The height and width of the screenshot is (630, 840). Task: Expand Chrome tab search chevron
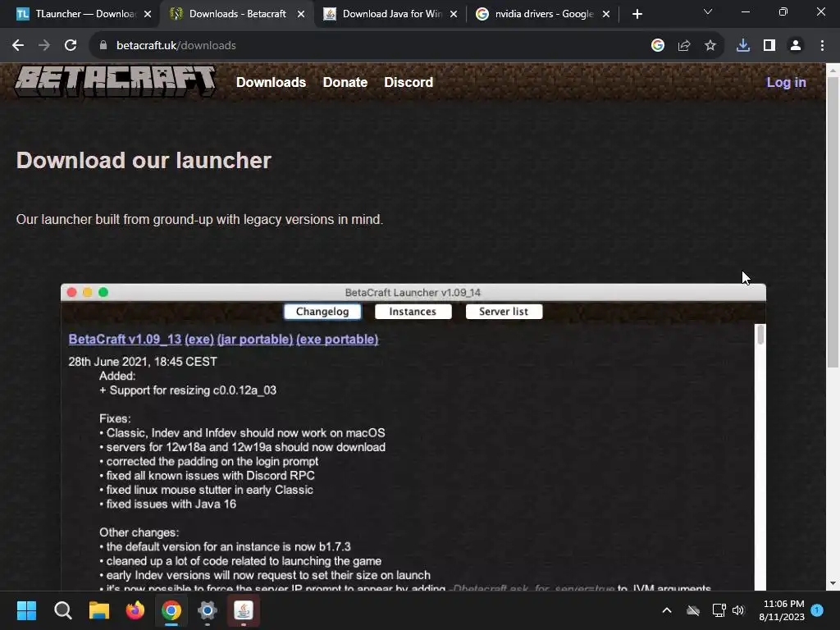click(708, 11)
